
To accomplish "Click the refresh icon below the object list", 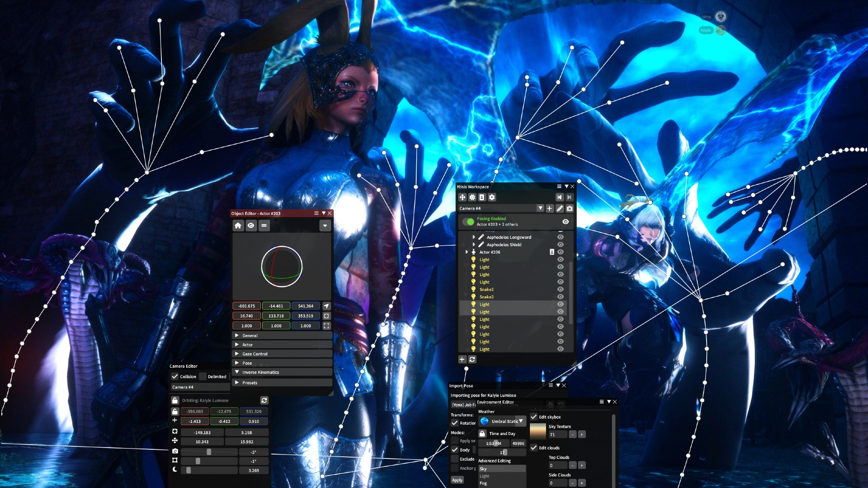I will coord(472,359).
